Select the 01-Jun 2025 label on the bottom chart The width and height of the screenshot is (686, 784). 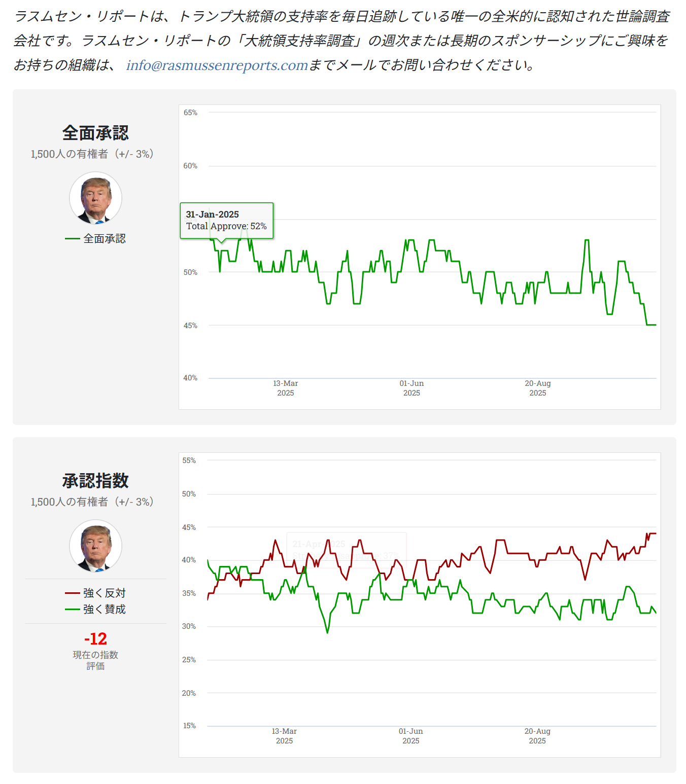click(410, 736)
